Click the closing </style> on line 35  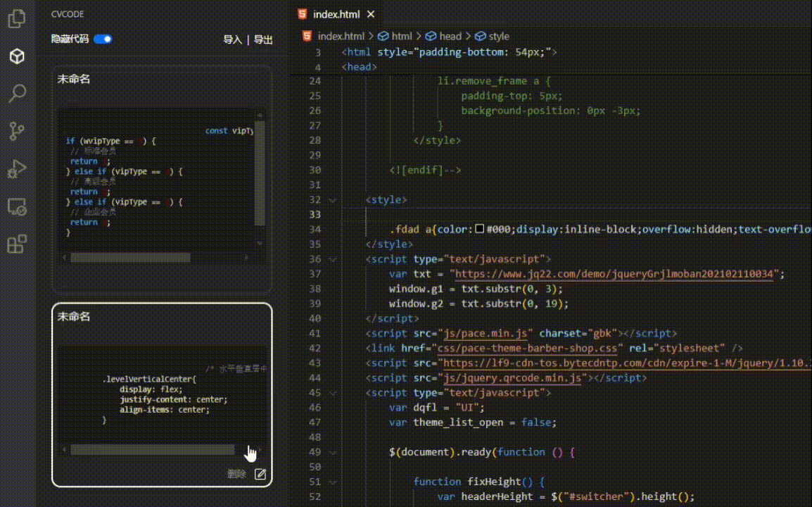[389, 244]
